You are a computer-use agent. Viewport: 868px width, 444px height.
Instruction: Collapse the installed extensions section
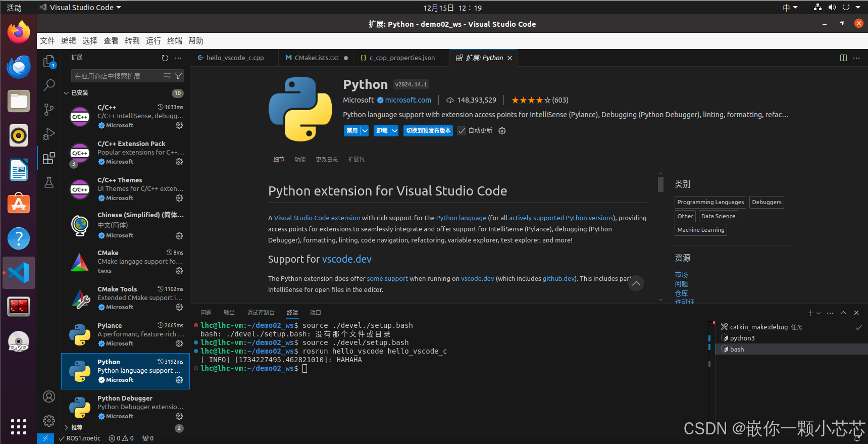click(66, 93)
